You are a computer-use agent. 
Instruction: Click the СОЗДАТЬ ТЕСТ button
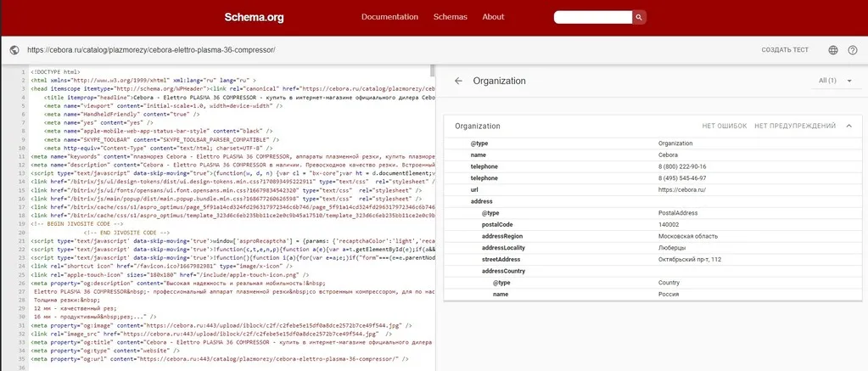(x=784, y=50)
